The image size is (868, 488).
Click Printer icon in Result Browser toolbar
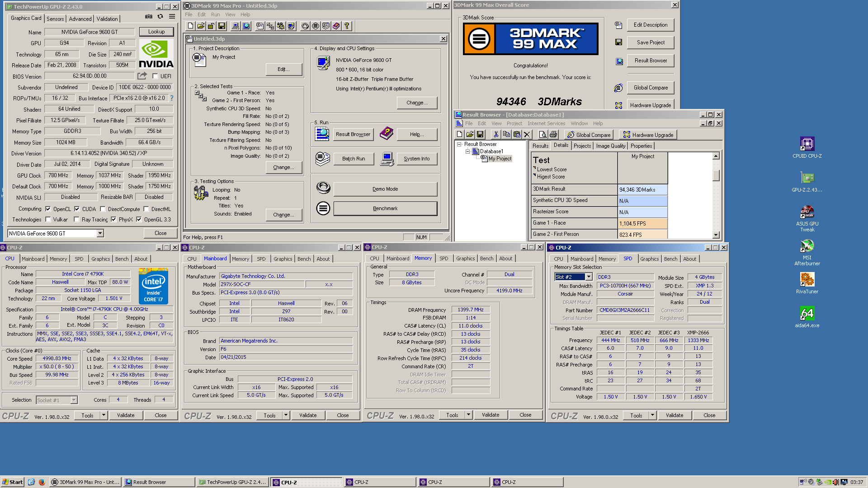click(x=553, y=134)
